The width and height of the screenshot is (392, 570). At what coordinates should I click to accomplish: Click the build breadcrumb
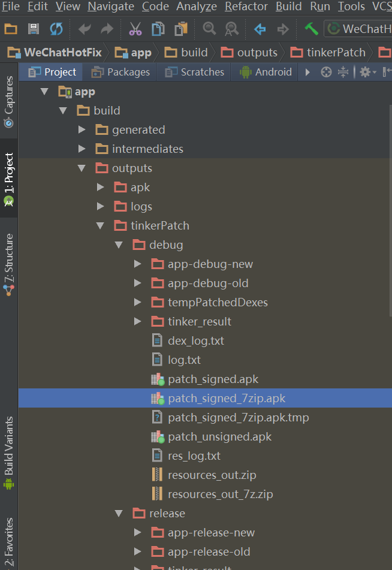[x=186, y=52]
